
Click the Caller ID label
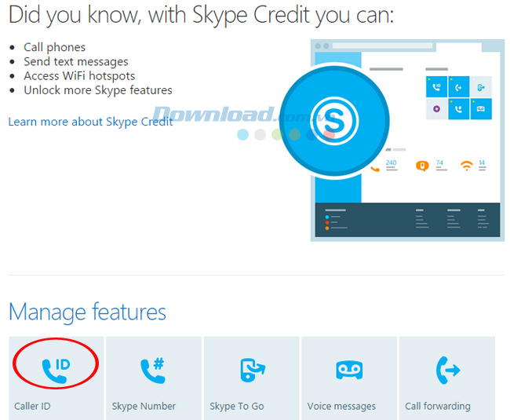(x=32, y=406)
